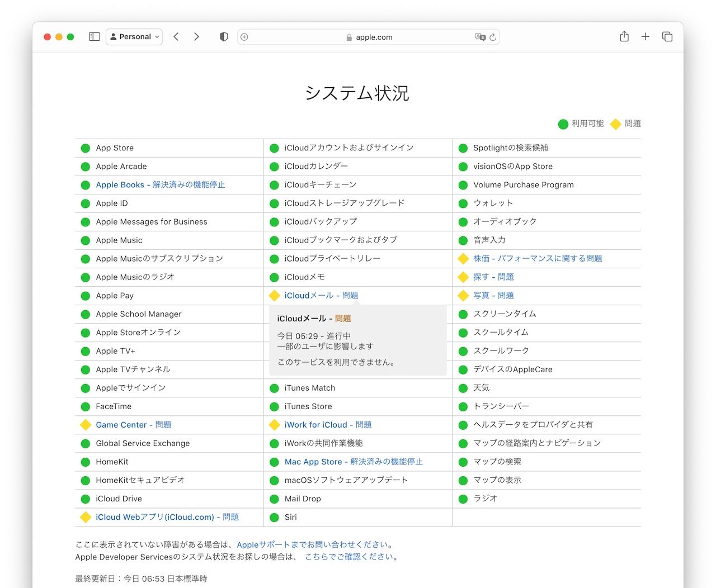Click the Mail Drop row text
This screenshot has width=716, height=588.
point(303,499)
